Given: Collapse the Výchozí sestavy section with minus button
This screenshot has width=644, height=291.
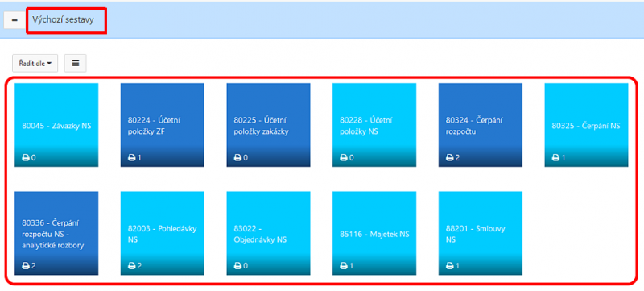Looking at the screenshot, I should (14, 20).
